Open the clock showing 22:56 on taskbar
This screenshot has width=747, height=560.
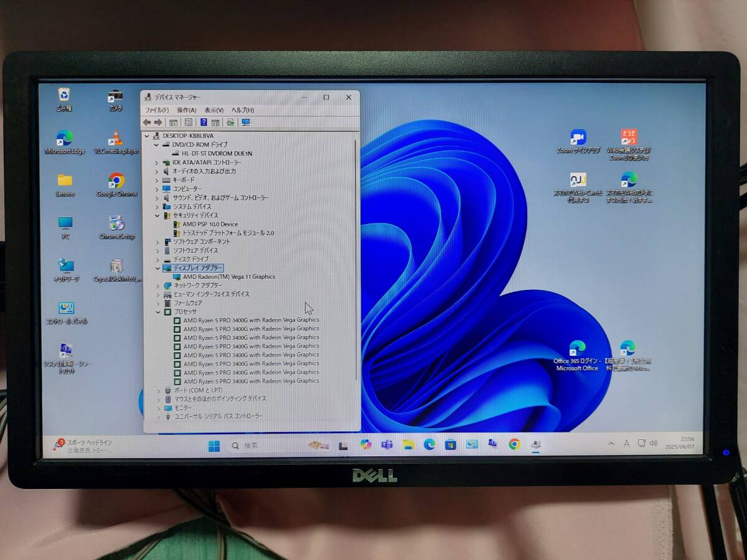click(x=679, y=442)
